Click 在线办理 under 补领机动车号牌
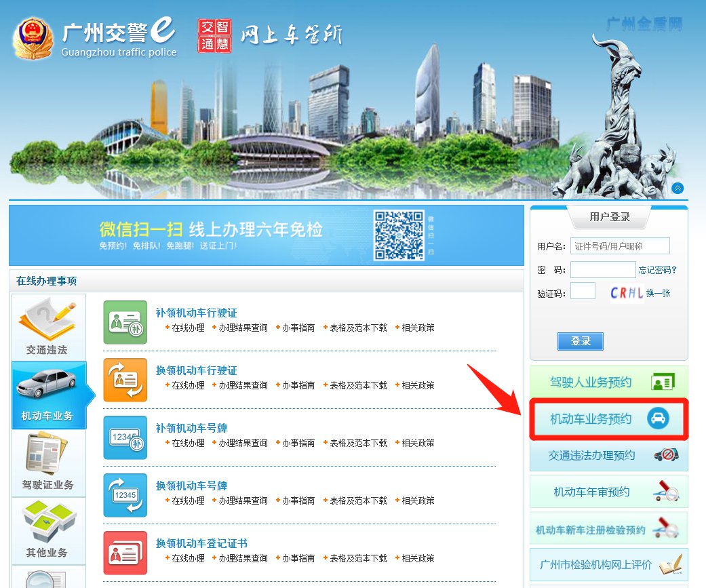Image resolution: width=706 pixels, height=588 pixels. [x=189, y=443]
